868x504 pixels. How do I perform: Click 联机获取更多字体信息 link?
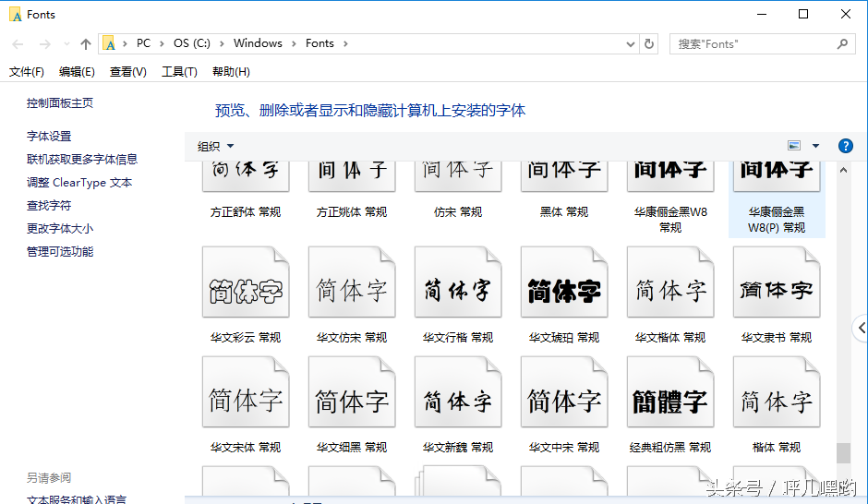pos(82,160)
